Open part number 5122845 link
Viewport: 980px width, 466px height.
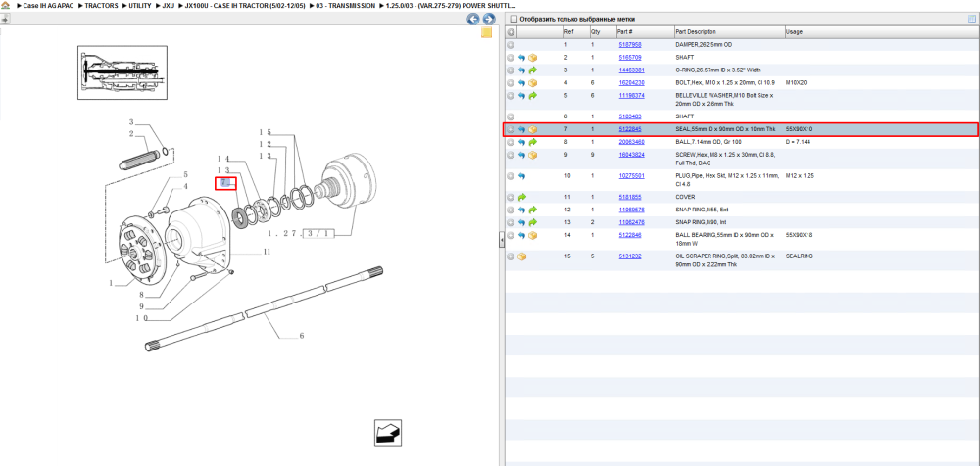(x=629, y=129)
